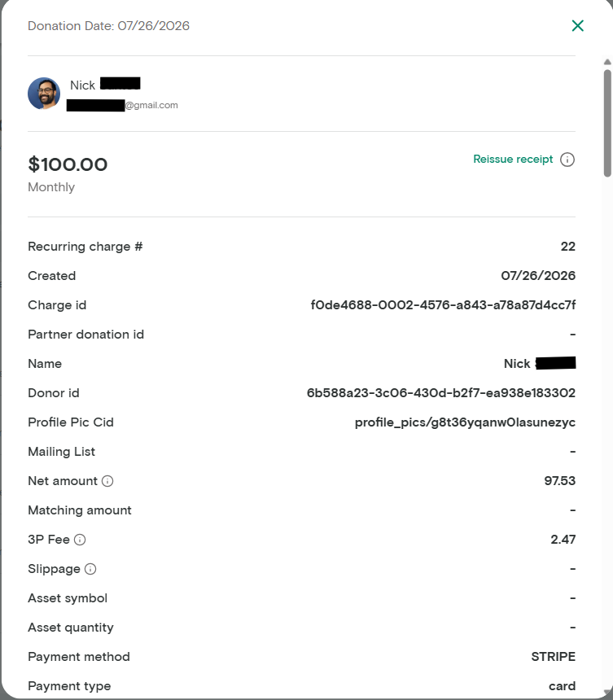Click the Net amount value 97.53
Screen dimensions: 613x700
[560, 481]
